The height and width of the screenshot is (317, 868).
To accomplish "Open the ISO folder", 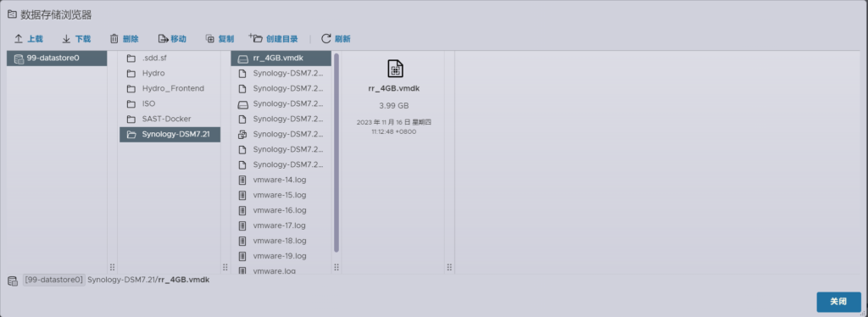I will pos(170,103).
